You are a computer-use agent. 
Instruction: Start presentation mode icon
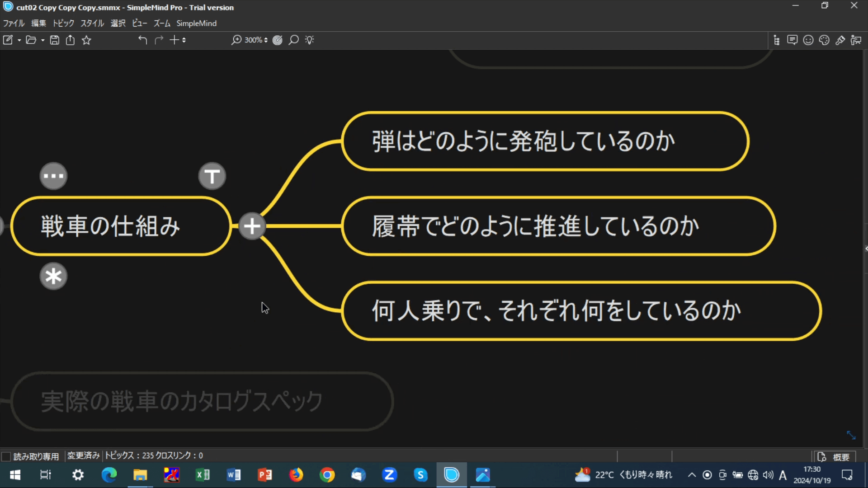(856, 40)
